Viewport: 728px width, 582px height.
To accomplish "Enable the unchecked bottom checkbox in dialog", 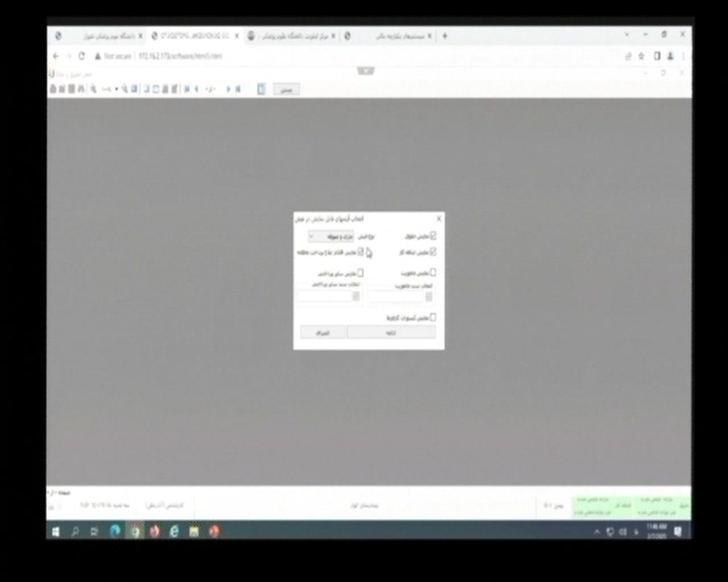I will coord(433,317).
